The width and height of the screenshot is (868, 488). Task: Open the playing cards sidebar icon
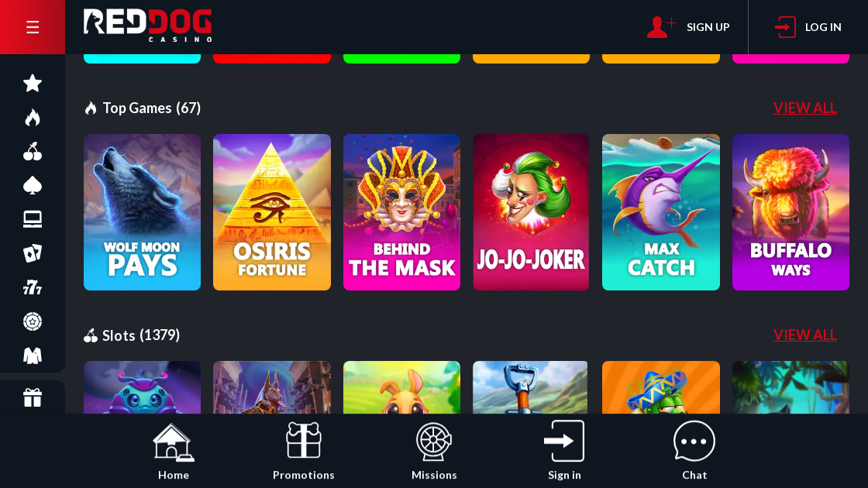32,253
